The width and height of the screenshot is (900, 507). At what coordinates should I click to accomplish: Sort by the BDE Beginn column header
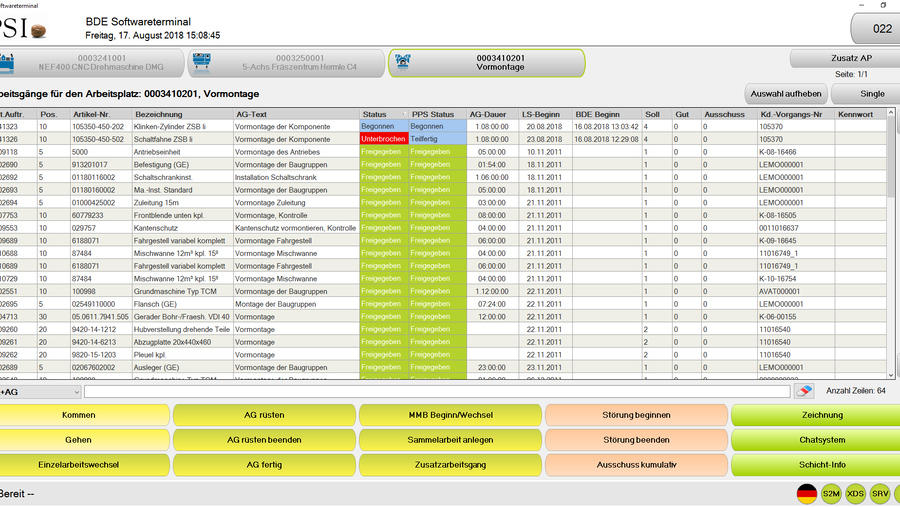tap(607, 114)
